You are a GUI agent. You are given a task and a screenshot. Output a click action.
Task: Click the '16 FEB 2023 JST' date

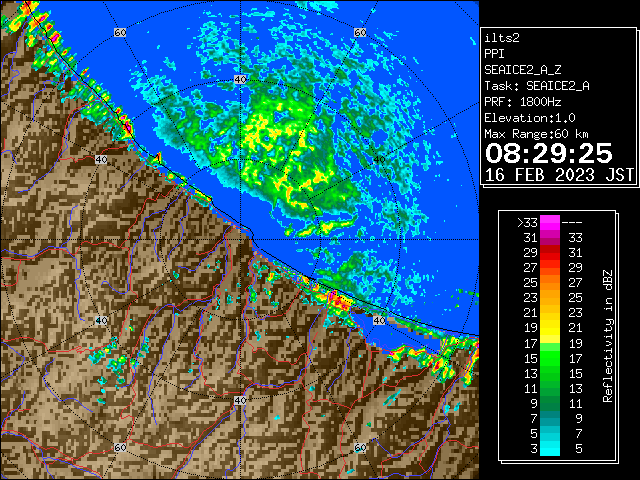tap(559, 175)
